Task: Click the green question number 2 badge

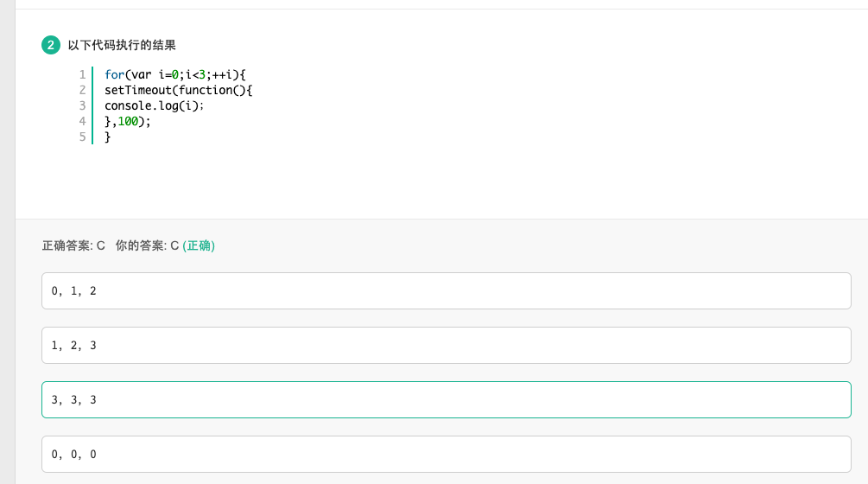Action: click(51, 45)
